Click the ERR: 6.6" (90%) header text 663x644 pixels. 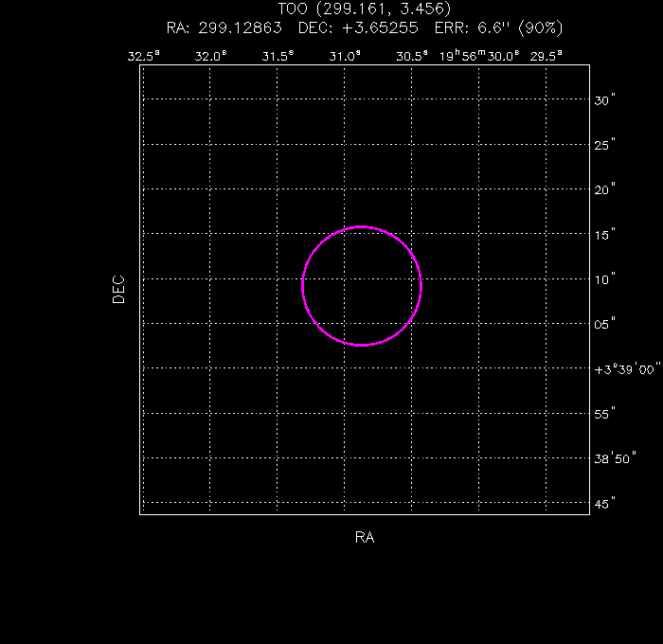pyautogui.click(x=499, y=27)
